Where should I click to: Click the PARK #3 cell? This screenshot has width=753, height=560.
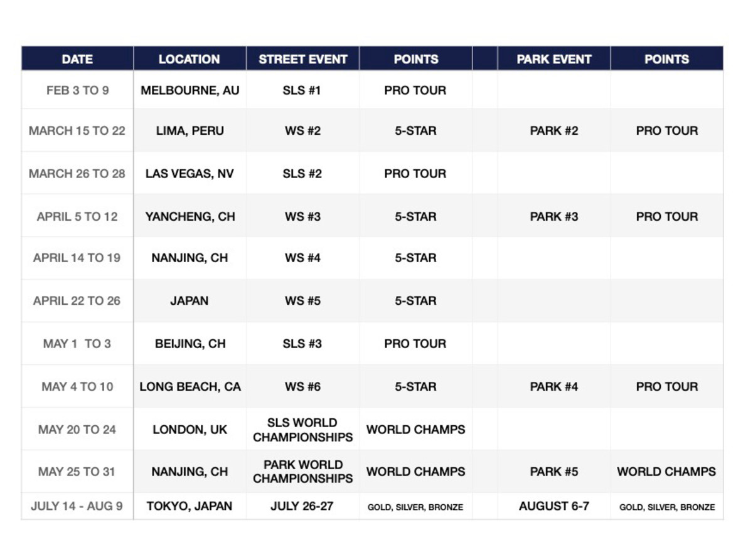coord(554,216)
